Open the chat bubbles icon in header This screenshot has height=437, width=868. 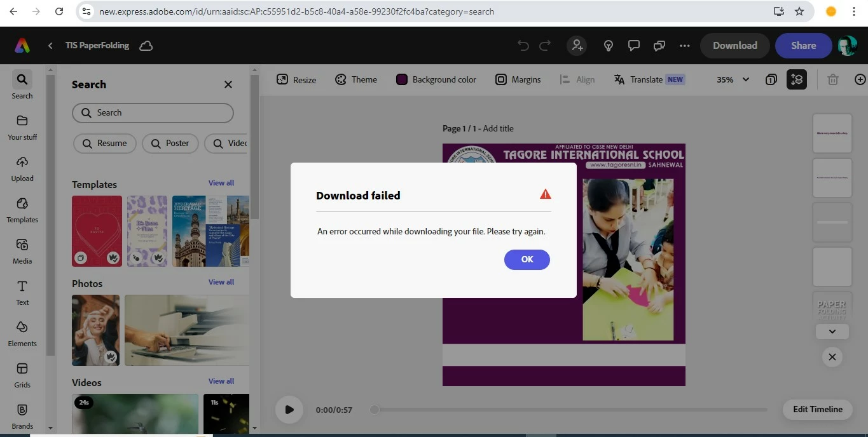click(659, 46)
